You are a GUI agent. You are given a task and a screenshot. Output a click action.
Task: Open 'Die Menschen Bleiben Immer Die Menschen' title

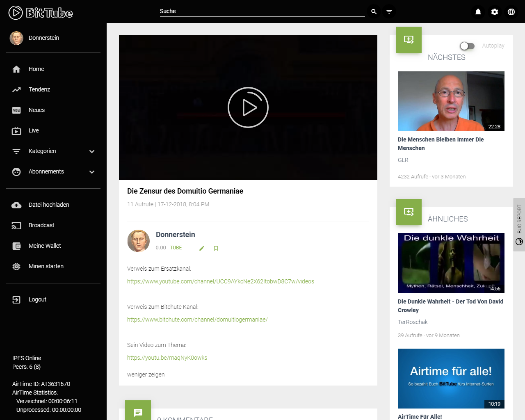click(441, 144)
